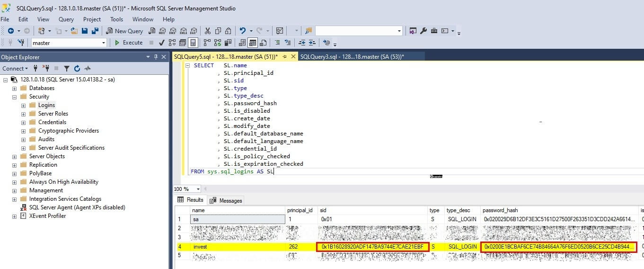Close the SQLQuery5.sql tab

point(292,56)
